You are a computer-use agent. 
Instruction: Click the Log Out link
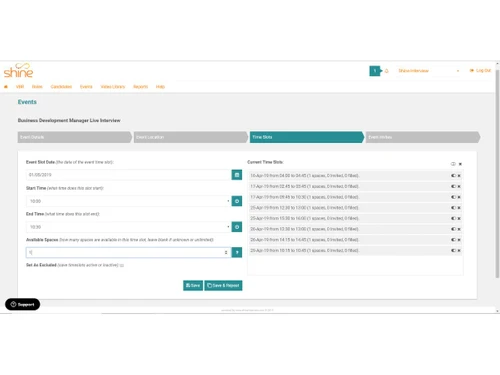click(x=480, y=71)
